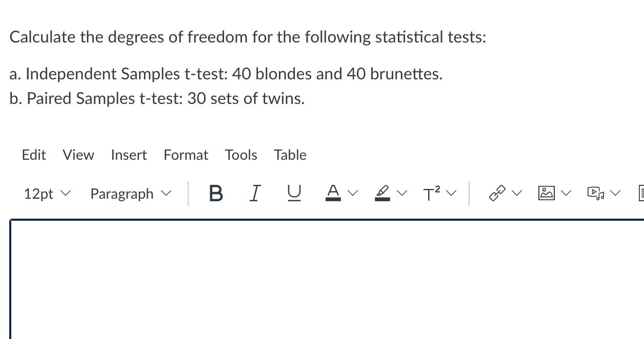
Task: Underline the selected text
Action: (293, 193)
